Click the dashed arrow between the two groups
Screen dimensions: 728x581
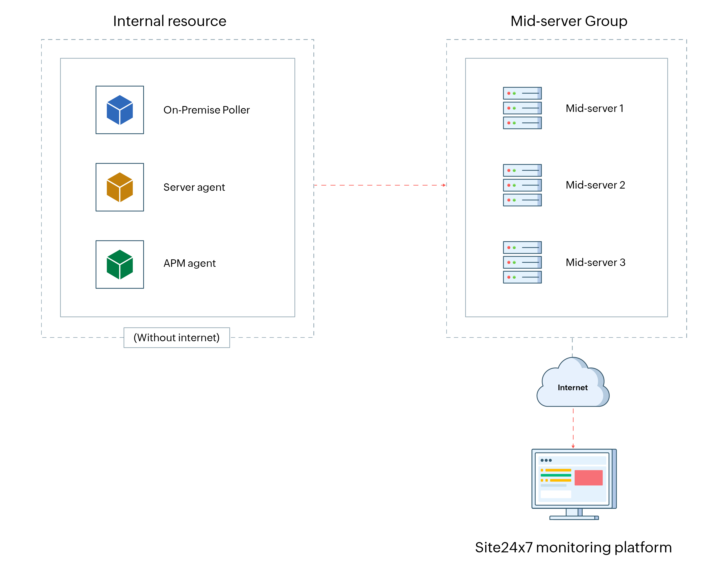pos(380,185)
